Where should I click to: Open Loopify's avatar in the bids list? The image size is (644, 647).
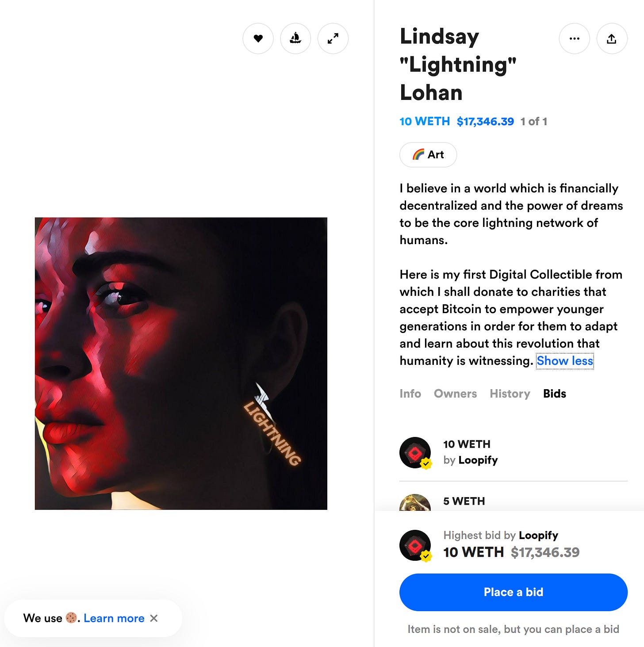pyautogui.click(x=415, y=452)
